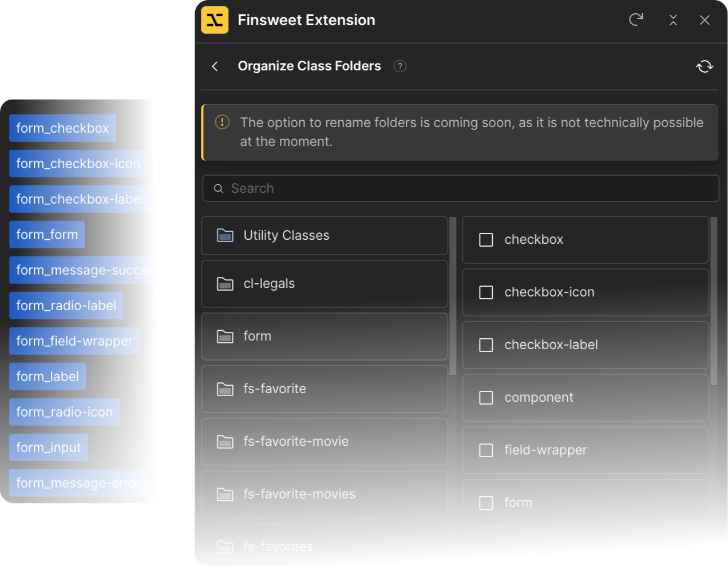Image resolution: width=728 pixels, height=566 pixels.
Task: Click the fs-favorite-movie folder icon
Action: pyautogui.click(x=225, y=442)
